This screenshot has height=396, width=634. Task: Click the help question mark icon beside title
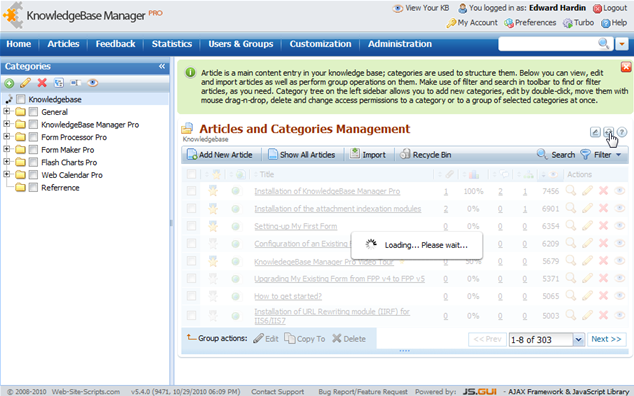click(622, 132)
